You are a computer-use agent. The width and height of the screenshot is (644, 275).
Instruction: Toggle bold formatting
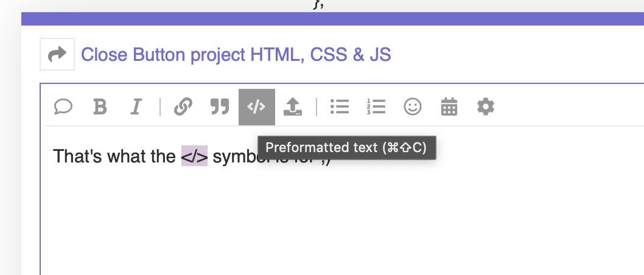tap(100, 108)
